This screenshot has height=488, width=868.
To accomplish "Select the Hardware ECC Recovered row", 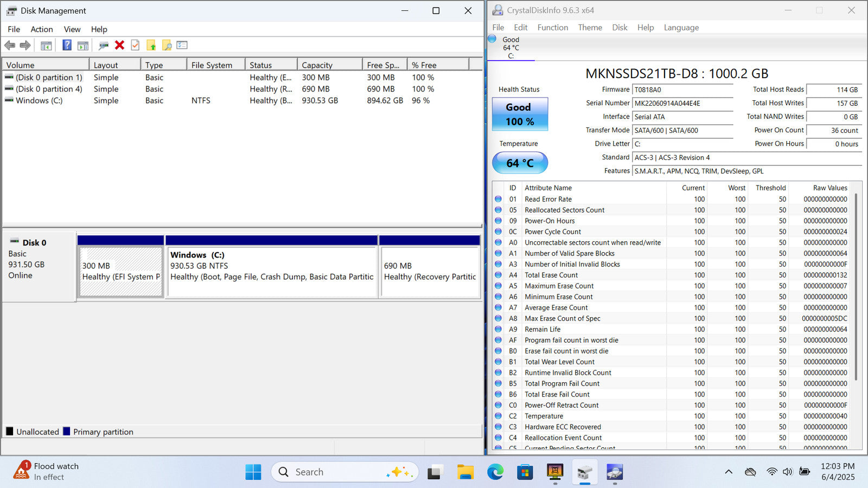I will (x=672, y=427).
